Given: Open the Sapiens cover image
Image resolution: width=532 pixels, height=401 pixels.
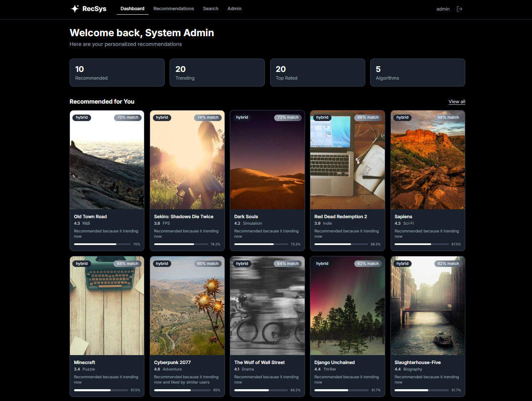Looking at the screenshot, I should [428, 160].
